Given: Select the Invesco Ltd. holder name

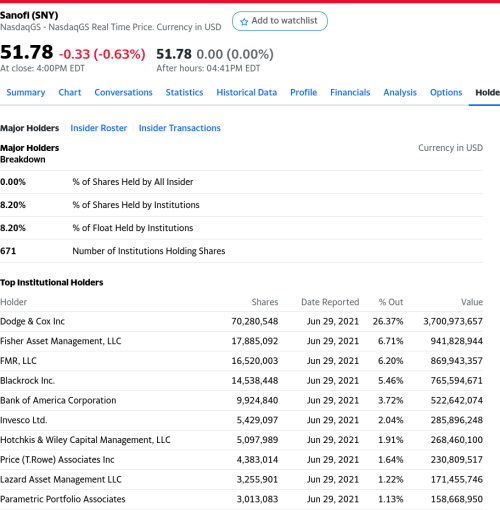Looking at the screenshot, I should click(x=23, y=420).
